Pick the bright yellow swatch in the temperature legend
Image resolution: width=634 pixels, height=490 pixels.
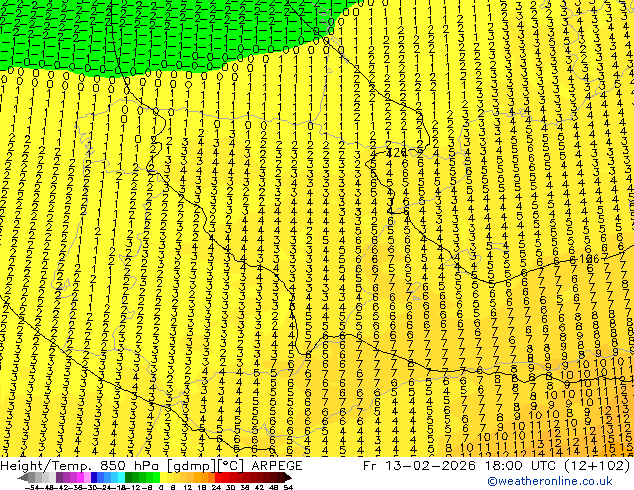163,477
